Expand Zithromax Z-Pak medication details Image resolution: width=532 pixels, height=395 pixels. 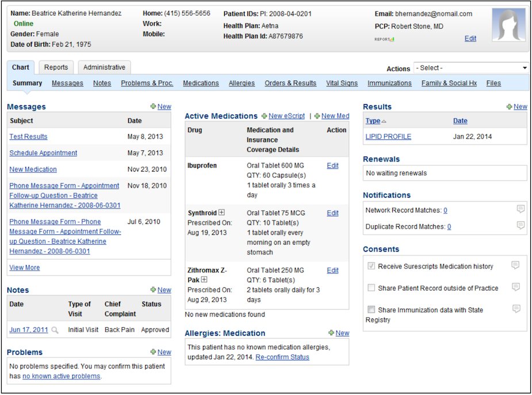click(x=204, y=280)
